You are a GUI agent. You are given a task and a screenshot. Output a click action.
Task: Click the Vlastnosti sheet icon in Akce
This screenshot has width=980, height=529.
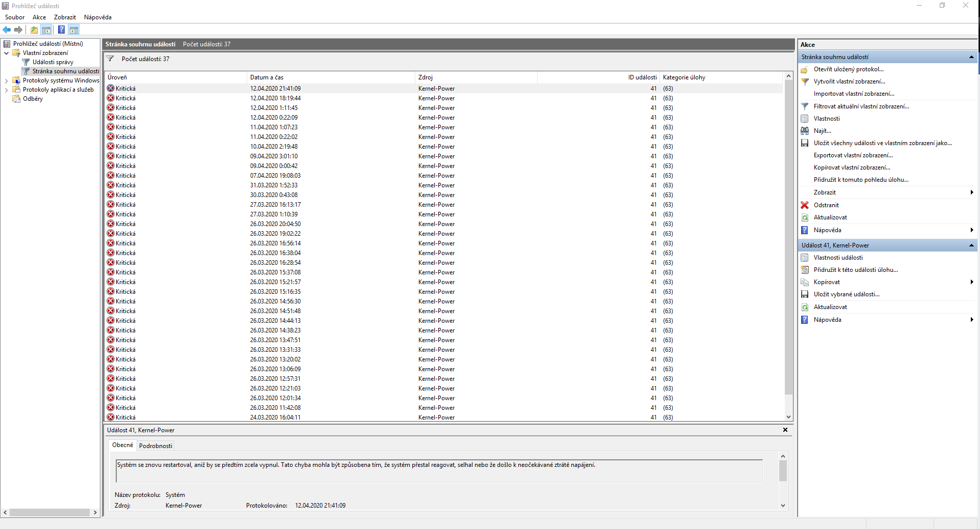805,119
